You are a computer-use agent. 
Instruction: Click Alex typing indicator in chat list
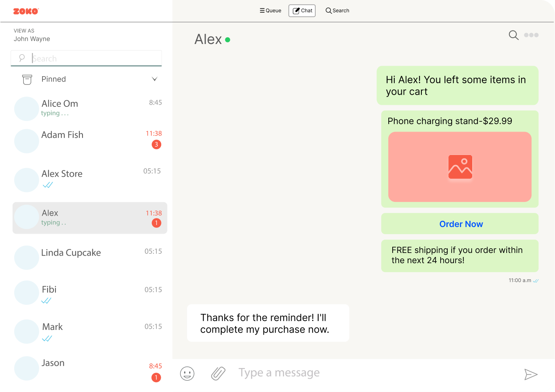[x=53, y=222]
